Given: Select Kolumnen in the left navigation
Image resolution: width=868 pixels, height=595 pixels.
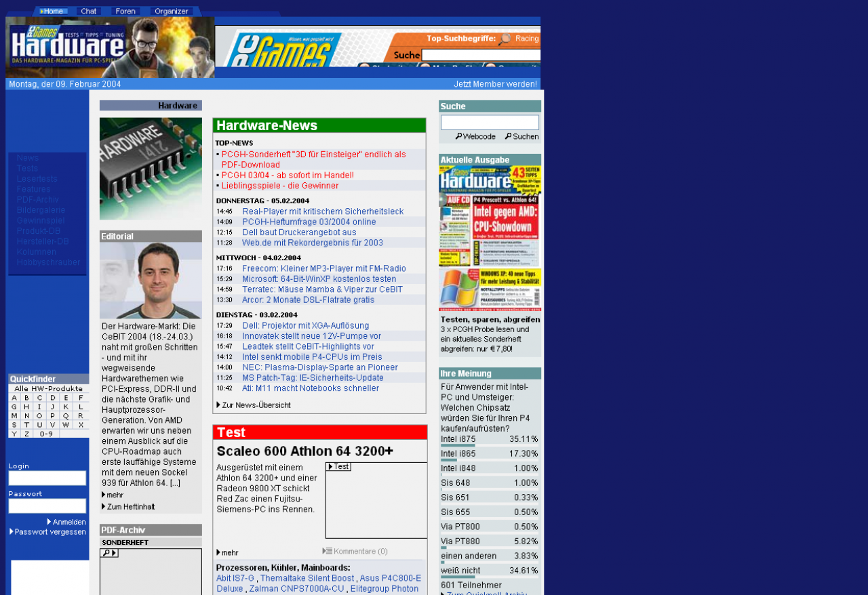Looking at the screenshot, I should [x=37, y=251].
